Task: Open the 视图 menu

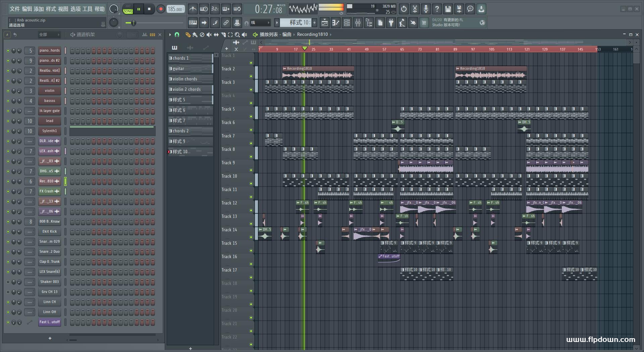Action: [63, 9]
